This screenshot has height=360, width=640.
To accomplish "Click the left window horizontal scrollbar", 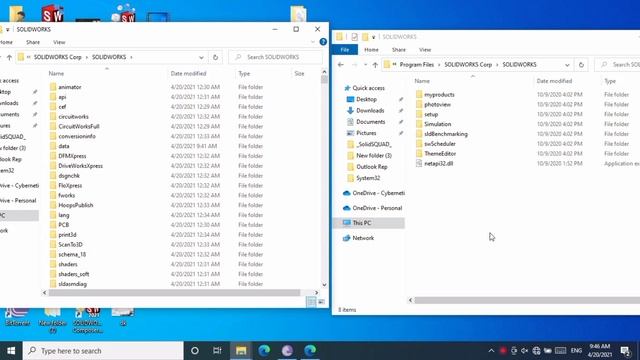I will pos(175,293).
